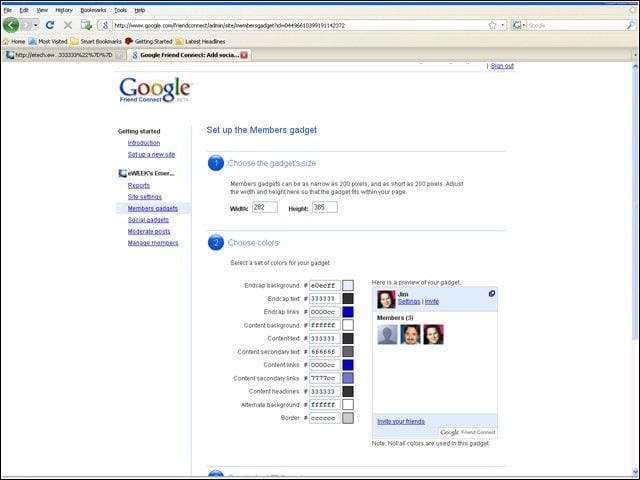The height and width of the screenshot is (480, 640).
Task: Open the Manage members link
Action: pos(153,243)
